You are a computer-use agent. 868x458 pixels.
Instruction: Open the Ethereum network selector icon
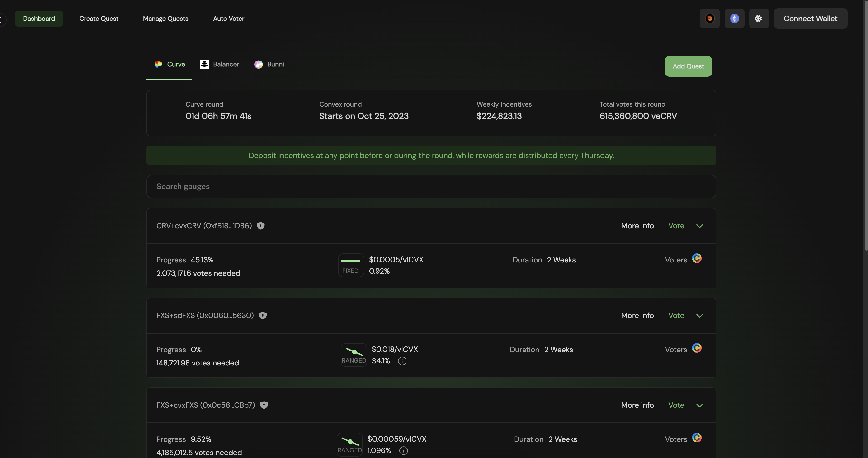pyautogui.click(x=734, y=19)
